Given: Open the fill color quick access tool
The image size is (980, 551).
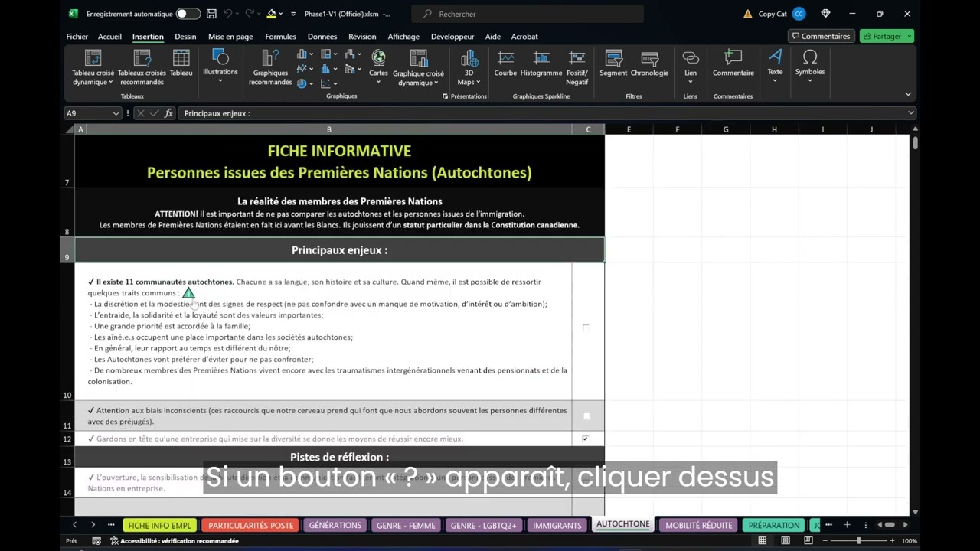Looking at the screenshot, I should [271, 14].
